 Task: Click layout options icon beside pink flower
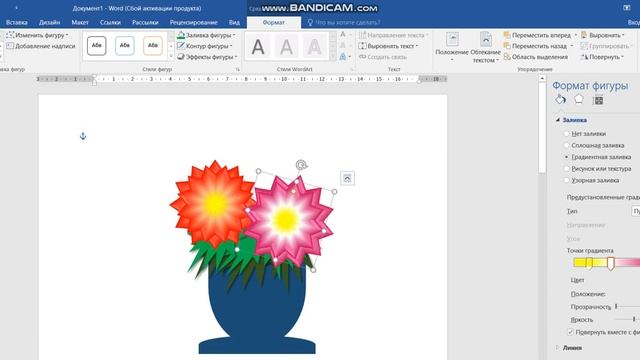[347, 178]
